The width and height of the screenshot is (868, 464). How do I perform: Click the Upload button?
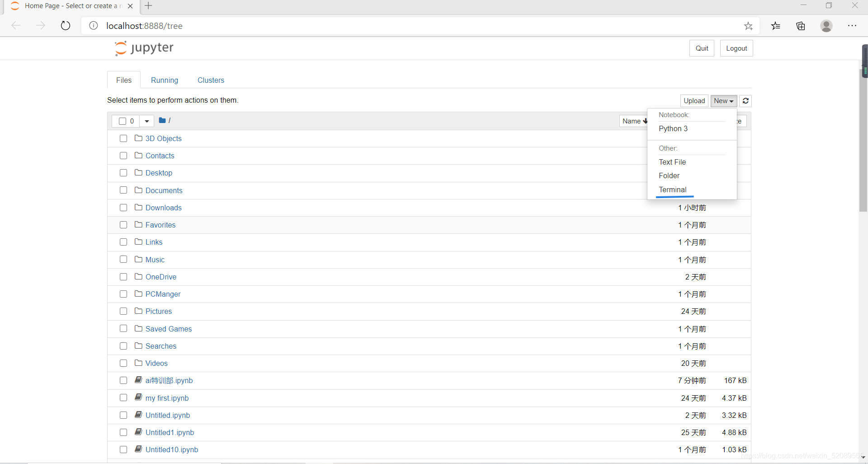pos(694,101)
